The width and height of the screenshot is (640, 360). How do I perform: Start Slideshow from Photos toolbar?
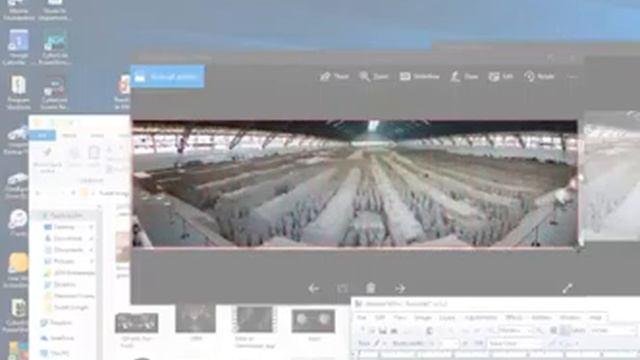coord(419,76)
